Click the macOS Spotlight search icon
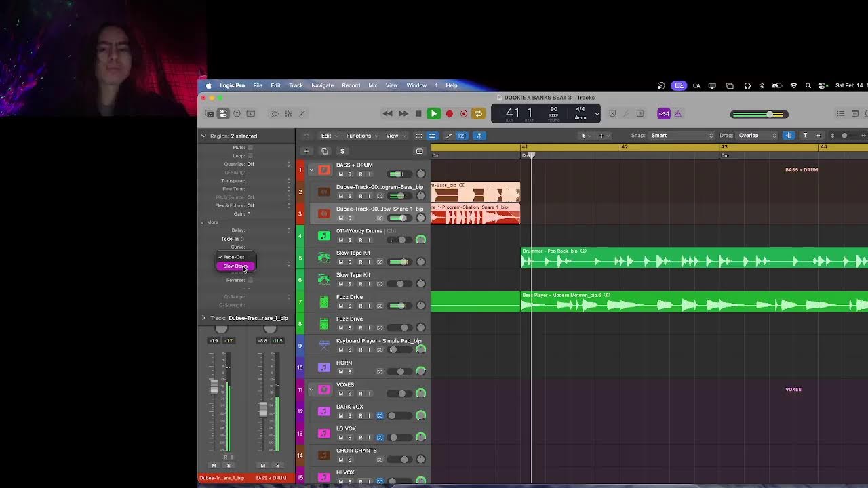Viewport: 868px width, 488px height. coord(808,85)
